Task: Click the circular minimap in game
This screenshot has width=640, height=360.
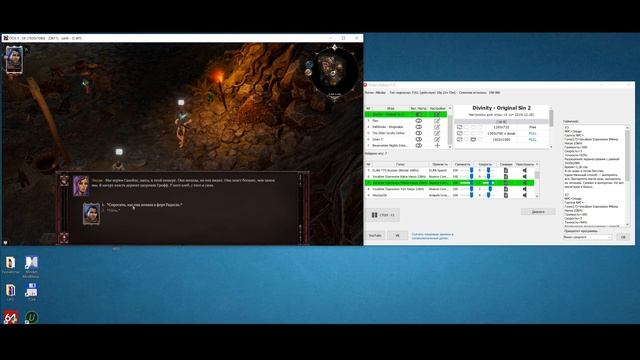Action: pyautogui.click(x=335, y=73)
